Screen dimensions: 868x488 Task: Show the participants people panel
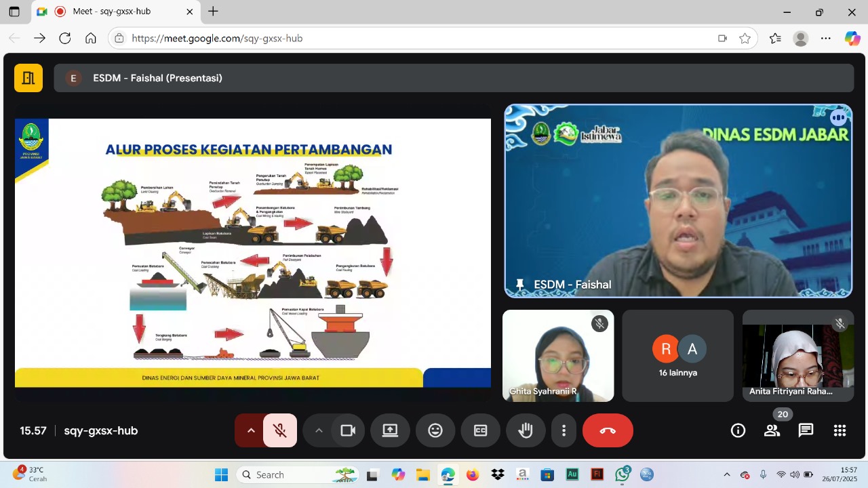tap(772, 430)
